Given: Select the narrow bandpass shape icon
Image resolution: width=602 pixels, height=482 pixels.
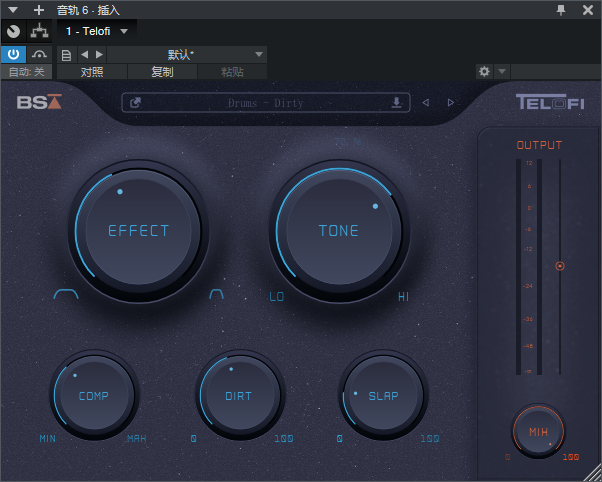Looking at the screenshot, I should tap(217, 294).
